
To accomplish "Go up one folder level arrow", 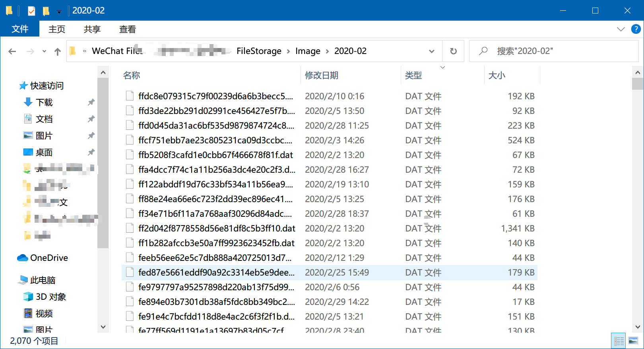I will point(58,51).
